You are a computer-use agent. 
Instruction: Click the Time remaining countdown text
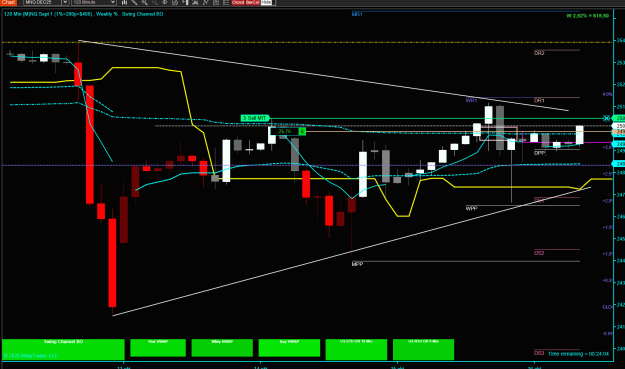(578, 354)
